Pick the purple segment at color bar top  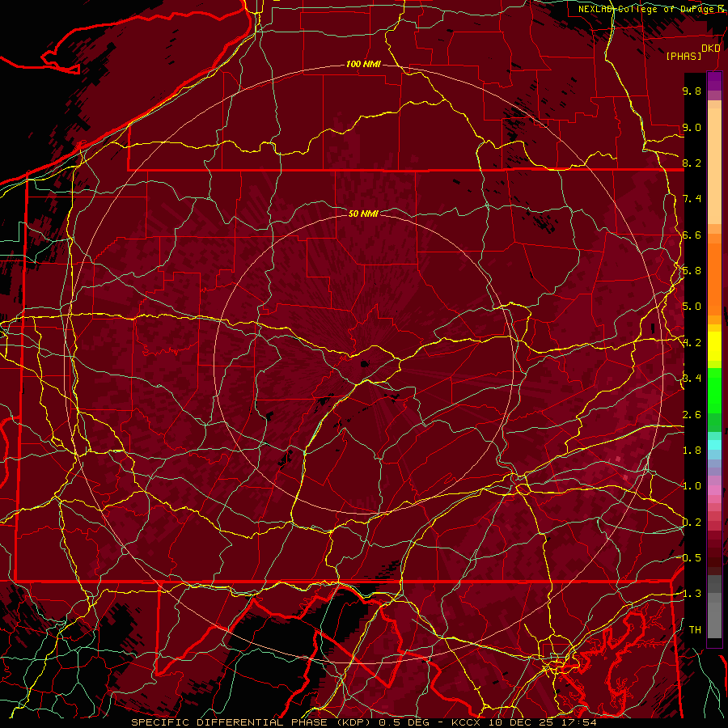pyautogui.click(x=714, y=81)
